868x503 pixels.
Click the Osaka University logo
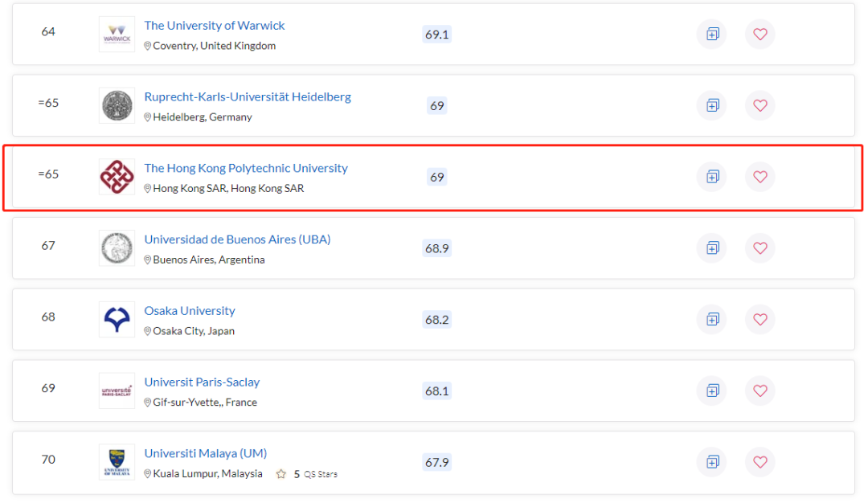pos(117,320)
